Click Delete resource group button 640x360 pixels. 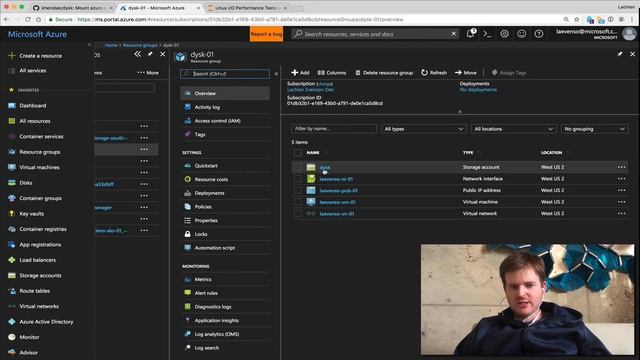(384, 73)
